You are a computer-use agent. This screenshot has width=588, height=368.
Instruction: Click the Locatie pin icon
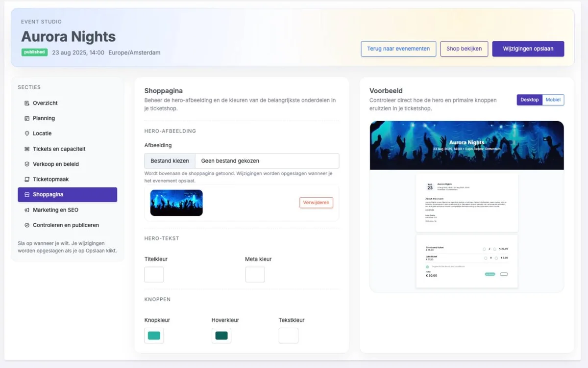27,133
